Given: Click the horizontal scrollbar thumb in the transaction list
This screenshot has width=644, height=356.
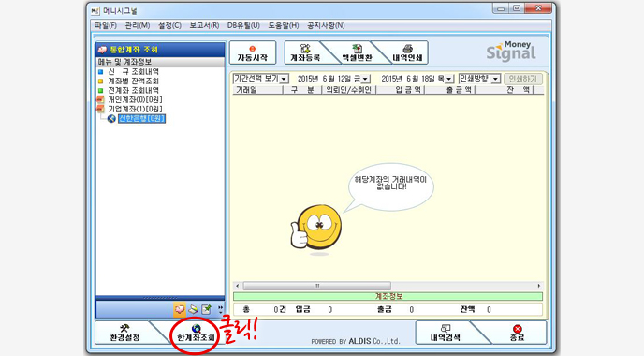Looking at the screenshot, I should [316, 286].
